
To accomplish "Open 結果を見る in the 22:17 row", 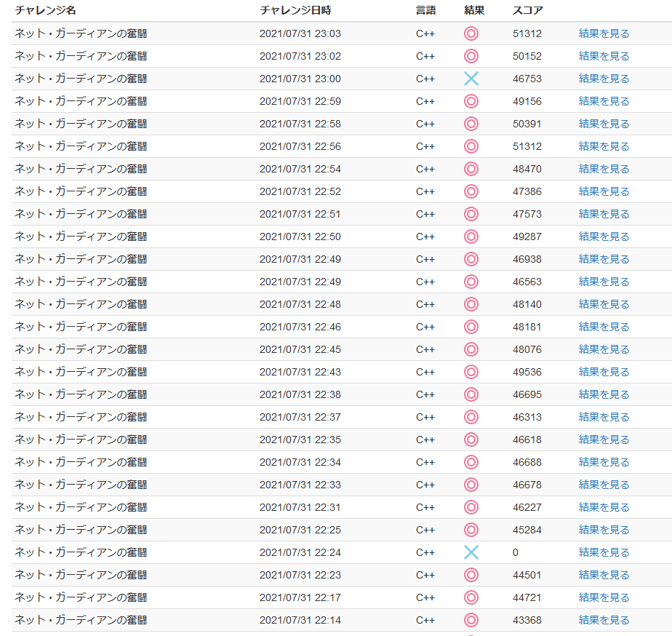I will click(x=604, y=597).
